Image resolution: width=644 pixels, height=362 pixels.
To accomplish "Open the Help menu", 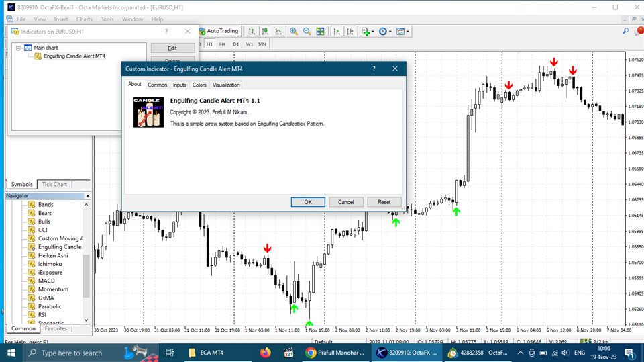I will 157,19.
